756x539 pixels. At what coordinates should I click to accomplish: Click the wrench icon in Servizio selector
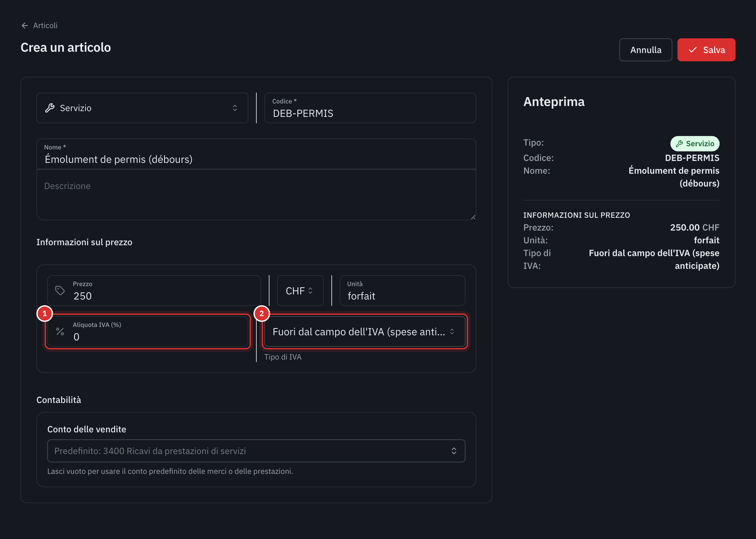point(50,108)
